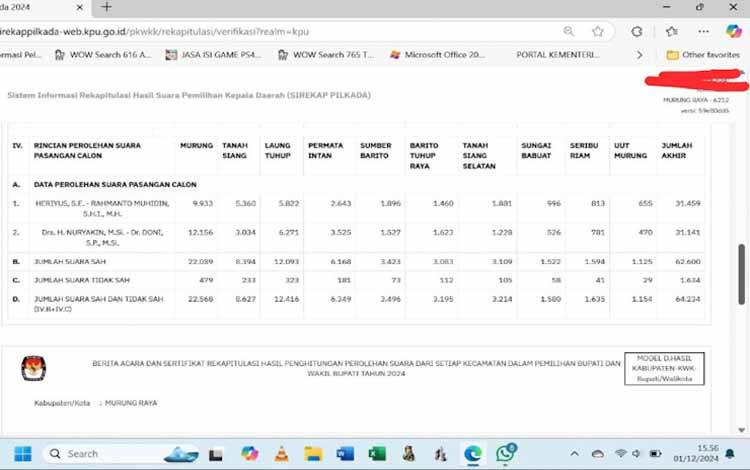Click the vertical page scrollbar thumb

click(x=741, y=274)
